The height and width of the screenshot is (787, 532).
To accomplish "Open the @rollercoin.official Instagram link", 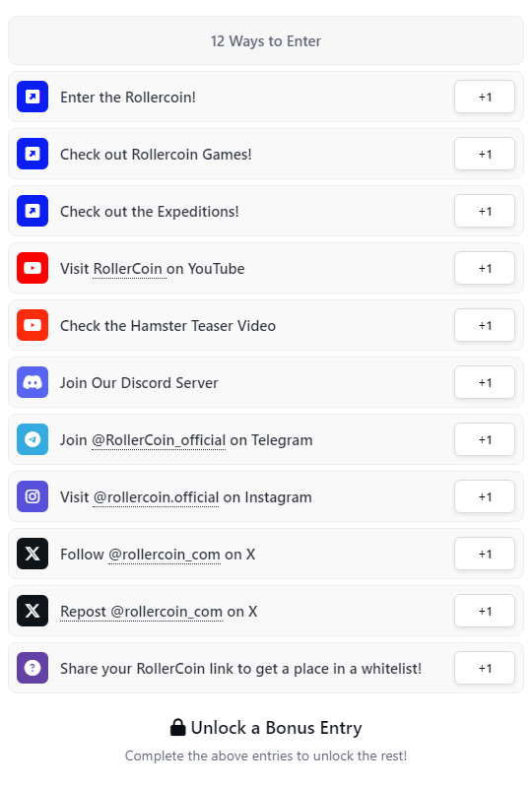I will point(156,497).
